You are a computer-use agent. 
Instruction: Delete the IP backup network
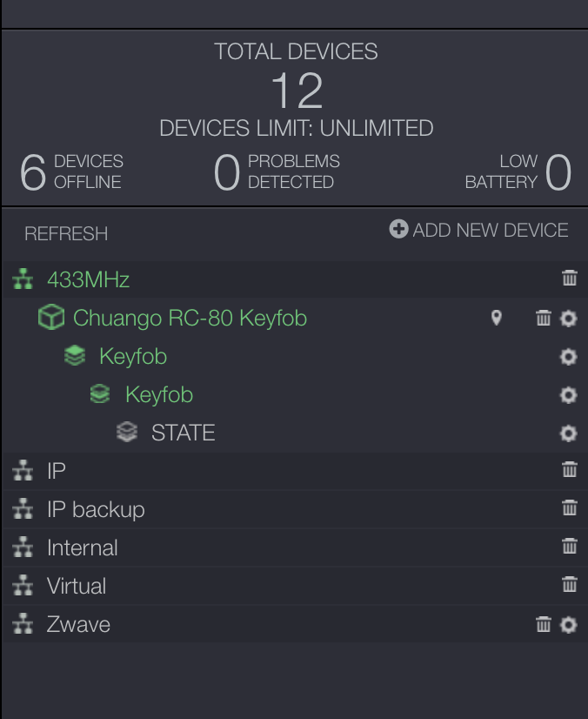[x=570, y=509]
